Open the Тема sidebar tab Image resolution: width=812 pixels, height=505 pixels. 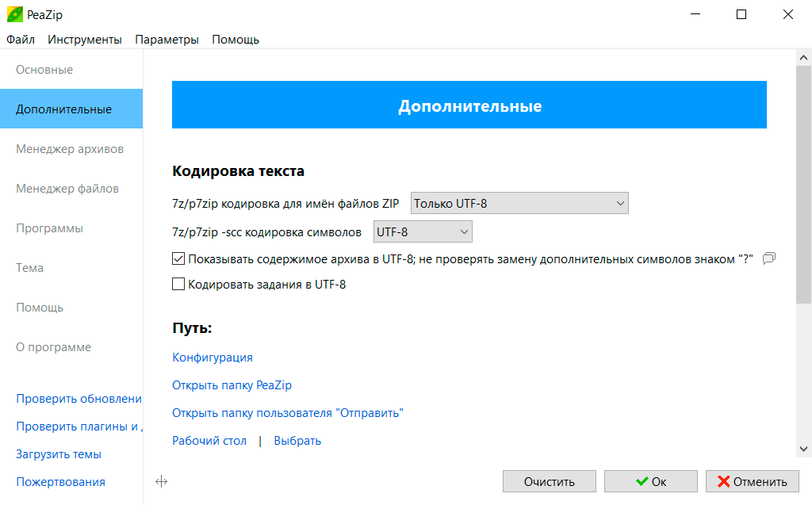(71, 267)
